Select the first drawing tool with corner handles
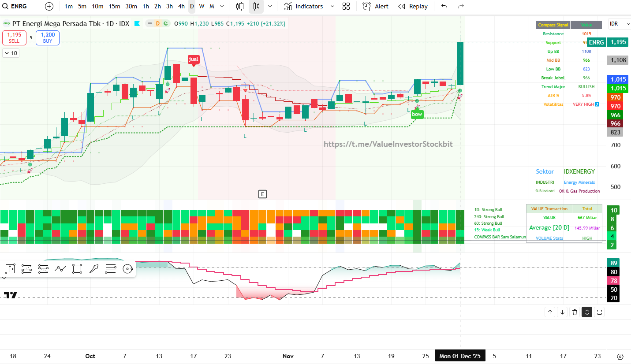The width and height of the screenshot is (631, 364). [10, 269]
